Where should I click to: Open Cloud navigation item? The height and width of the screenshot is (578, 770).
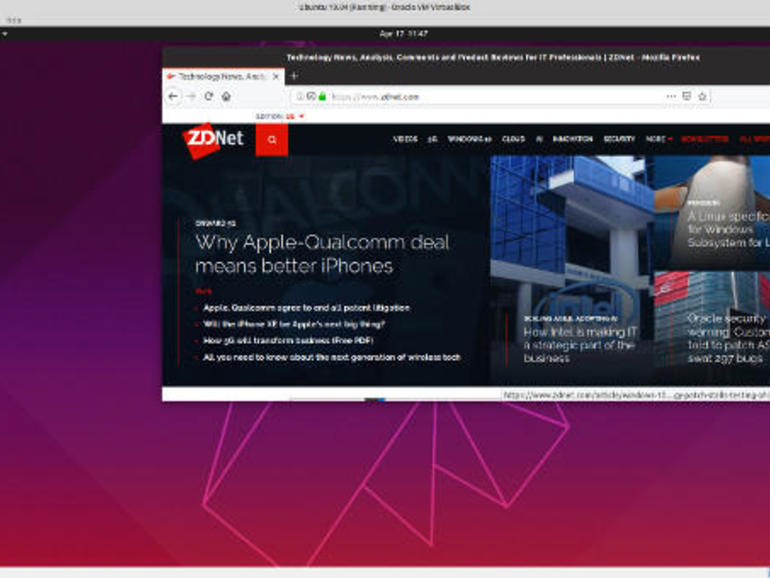(x=513, y=139)
